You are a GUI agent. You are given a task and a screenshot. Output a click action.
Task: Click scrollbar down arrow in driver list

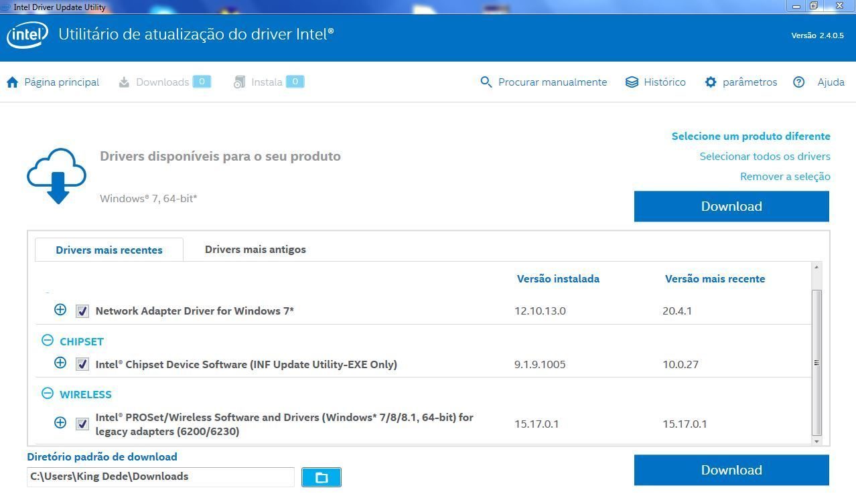[x=816, y=441]
